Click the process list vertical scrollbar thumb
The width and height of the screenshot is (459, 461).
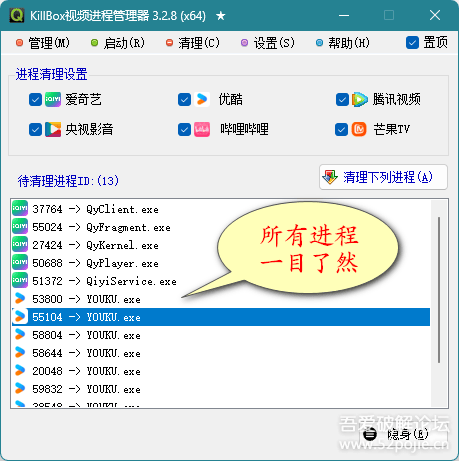[x=439, y=290]
